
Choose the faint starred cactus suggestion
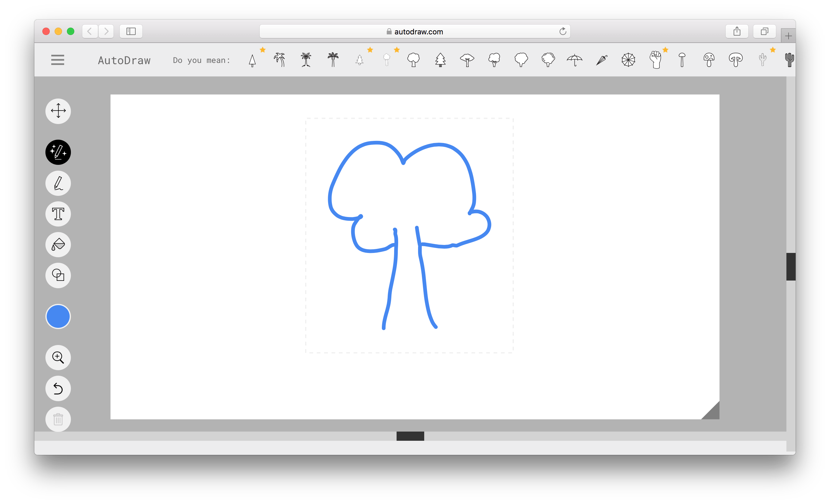[763, 60]
